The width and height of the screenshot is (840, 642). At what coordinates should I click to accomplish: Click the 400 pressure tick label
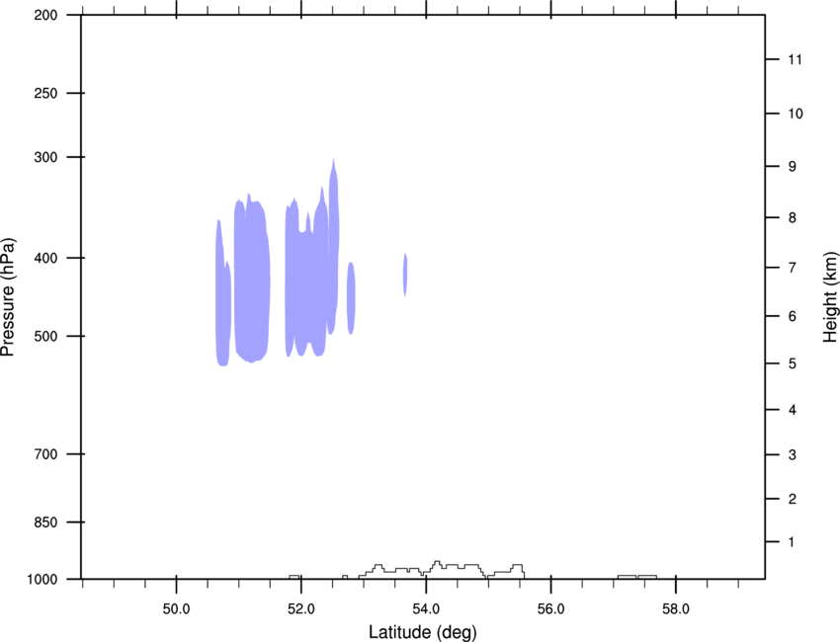point(45,258)
